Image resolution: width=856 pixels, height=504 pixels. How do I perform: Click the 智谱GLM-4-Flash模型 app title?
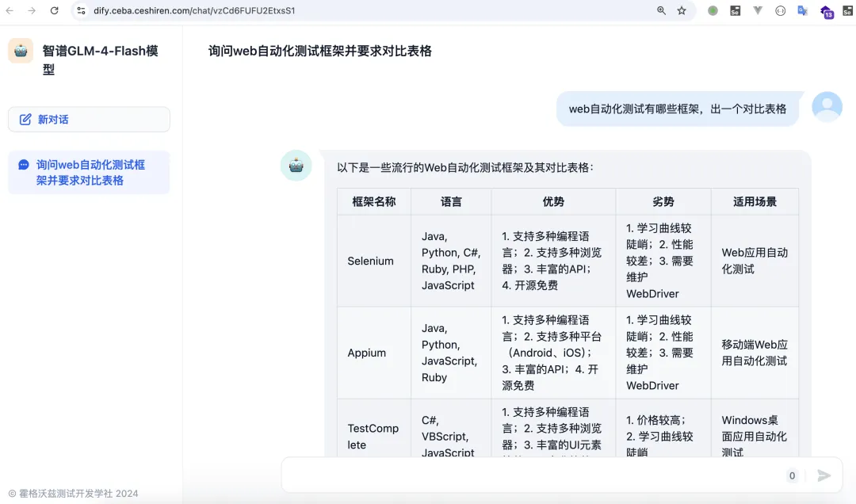[x=101, y=59]
